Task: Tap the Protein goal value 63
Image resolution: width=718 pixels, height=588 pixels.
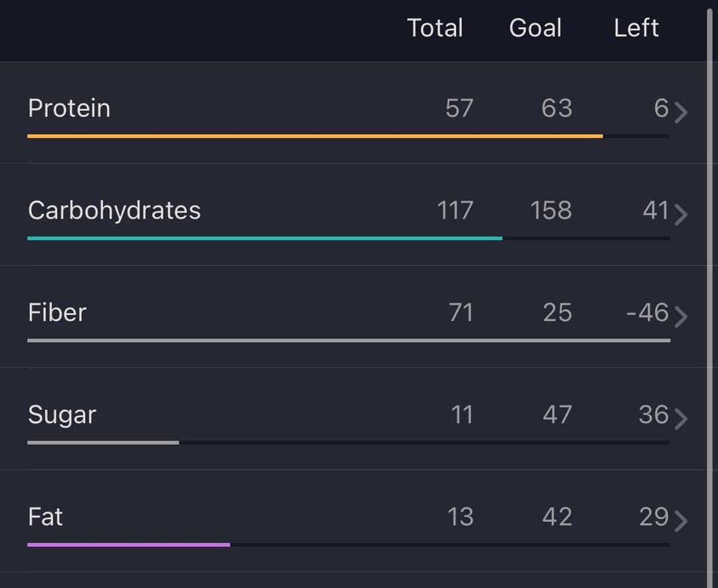Action: click(x=556, y=108)
